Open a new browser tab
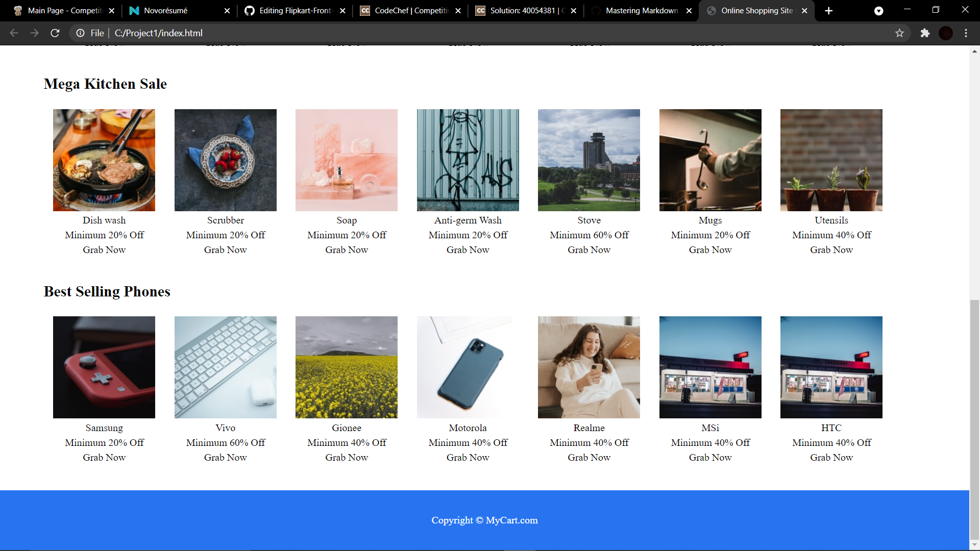 point(828,10)
